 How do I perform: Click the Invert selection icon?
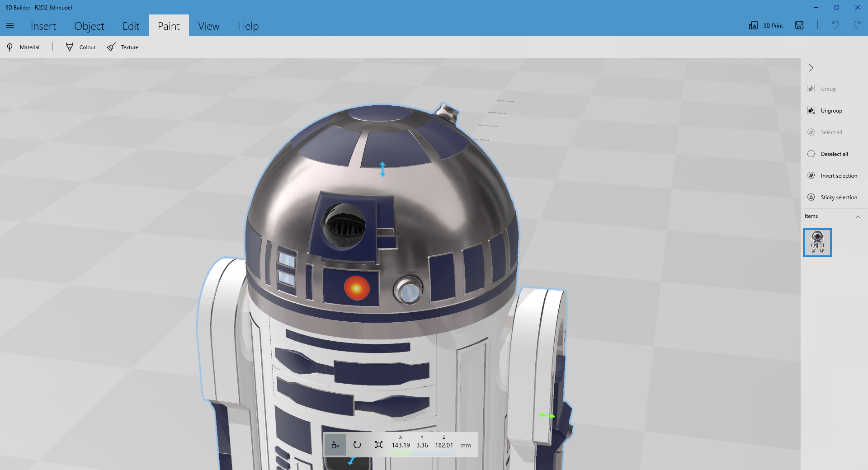click(x=811, y=175)
